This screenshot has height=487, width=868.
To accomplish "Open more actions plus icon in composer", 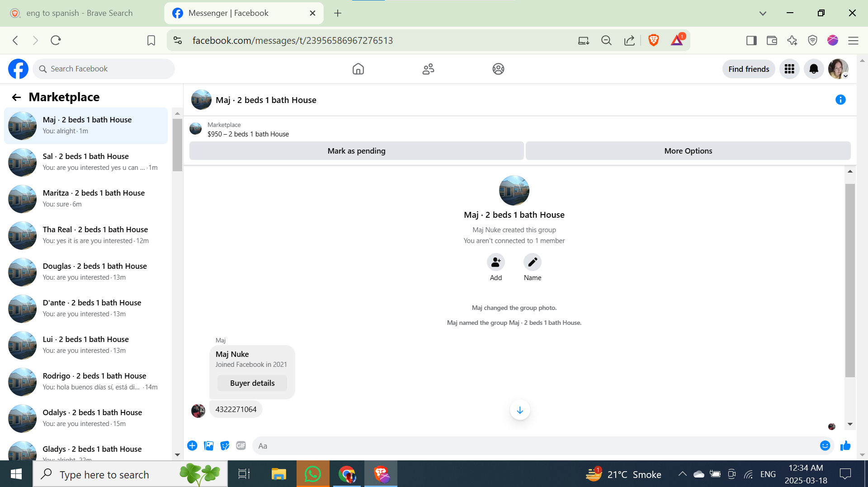I will [x=192, y=446].
